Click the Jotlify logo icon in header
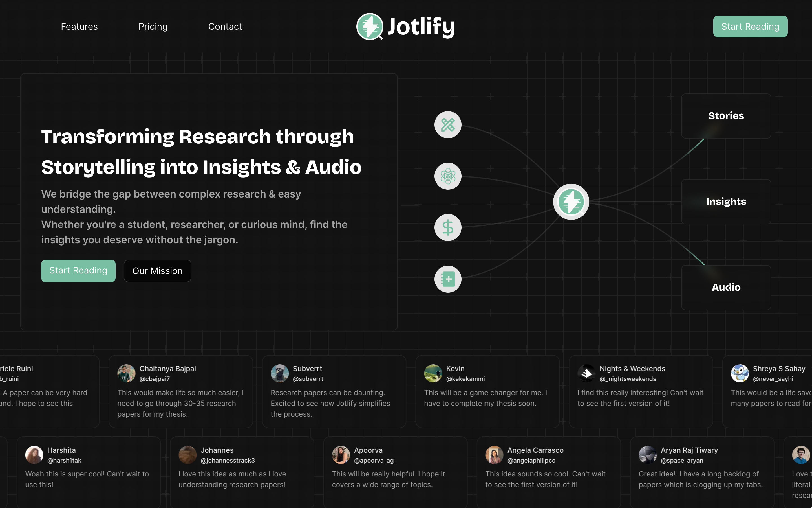 (369, 27)
